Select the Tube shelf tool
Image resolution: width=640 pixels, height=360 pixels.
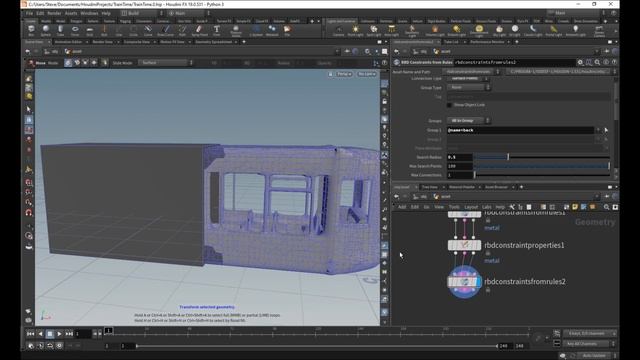[60, 30]
